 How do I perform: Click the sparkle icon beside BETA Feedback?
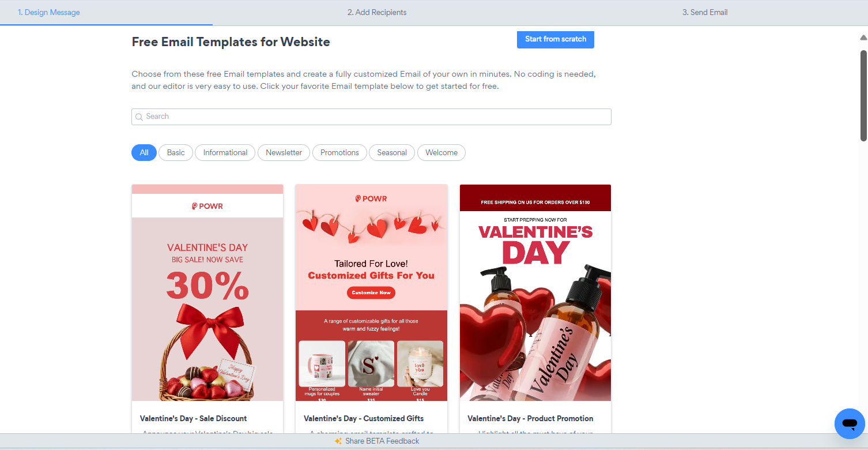[338, 441]
